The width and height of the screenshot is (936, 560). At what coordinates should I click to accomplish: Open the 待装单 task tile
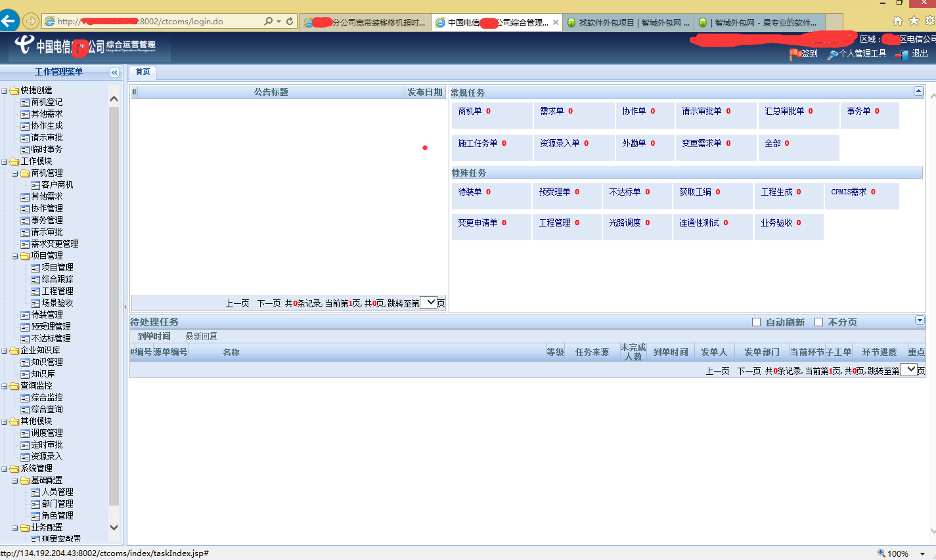click(x=491, y=196)
